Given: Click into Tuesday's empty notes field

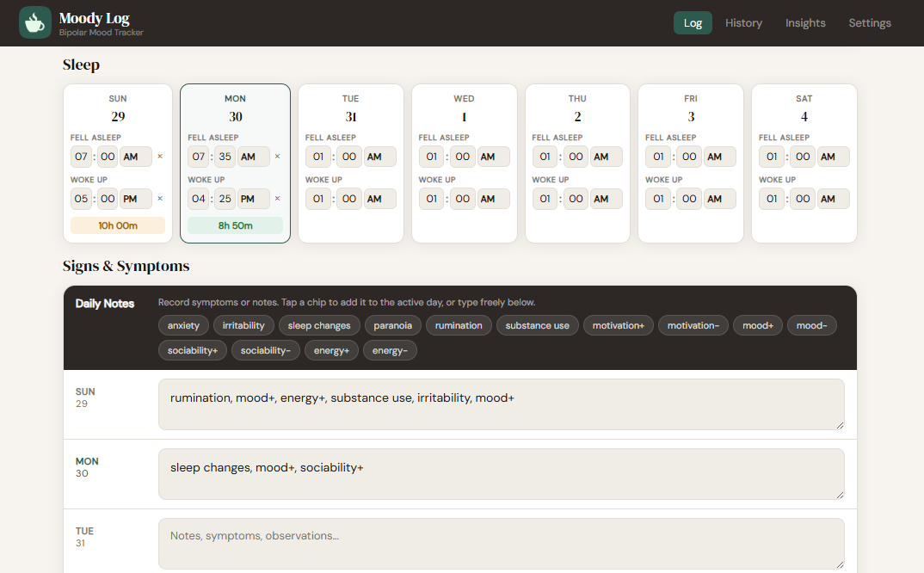Looking at the screenshot, I should [x=501, y=543].
